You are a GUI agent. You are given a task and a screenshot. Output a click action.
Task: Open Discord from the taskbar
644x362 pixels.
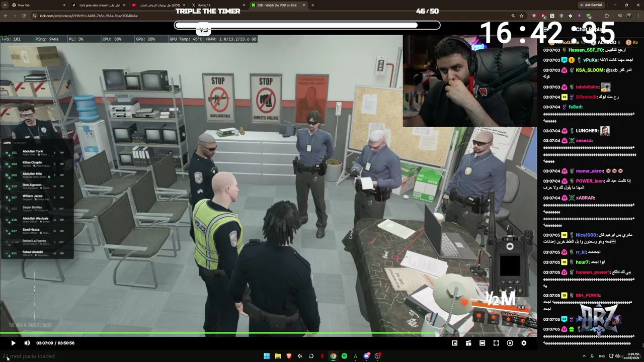click(367, 356)
